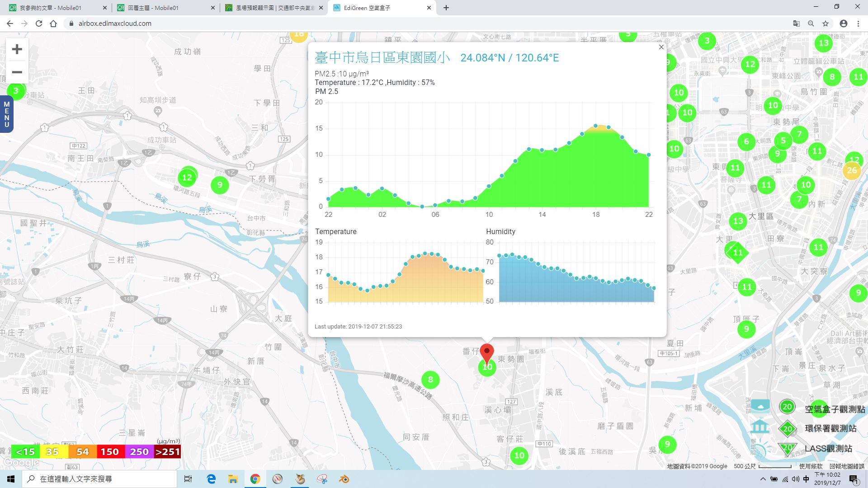Open Windows Task View
Viewport: 868px width, 488px height.
188,479
